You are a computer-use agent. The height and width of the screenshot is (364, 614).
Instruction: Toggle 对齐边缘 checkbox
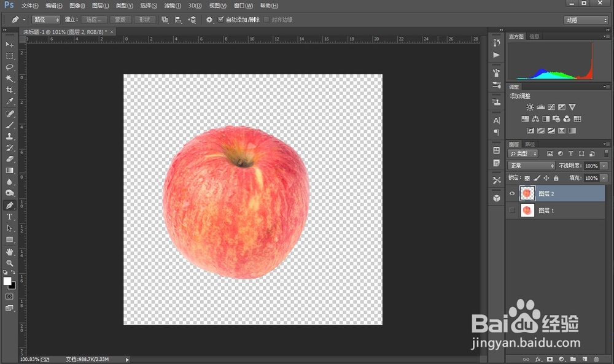point(266,20)
